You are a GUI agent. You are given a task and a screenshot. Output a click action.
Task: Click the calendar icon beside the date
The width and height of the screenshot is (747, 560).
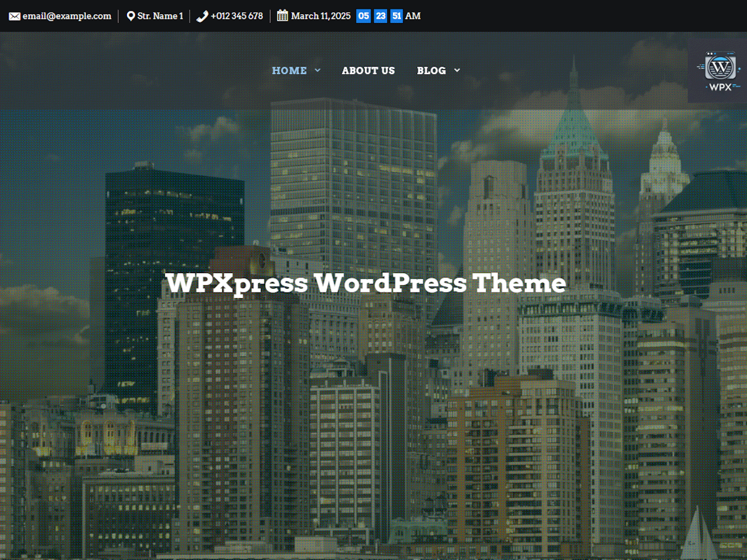point(283,16)
